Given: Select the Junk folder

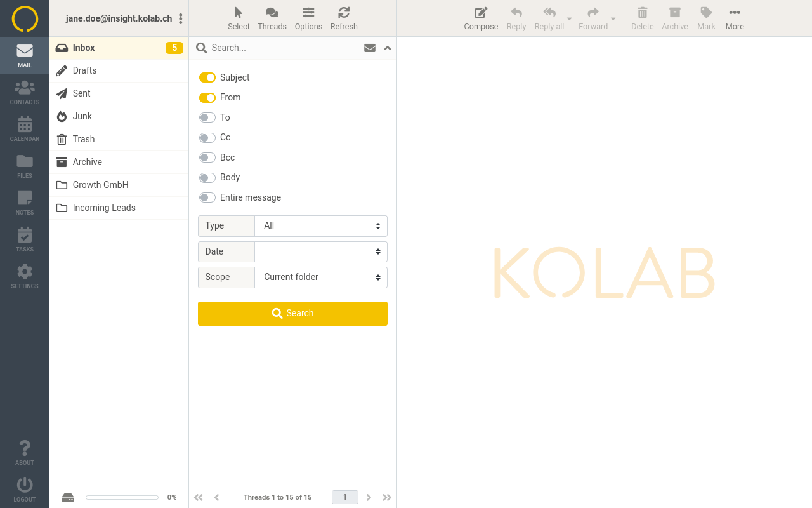Looking at the screenshot, I should 119,116.
